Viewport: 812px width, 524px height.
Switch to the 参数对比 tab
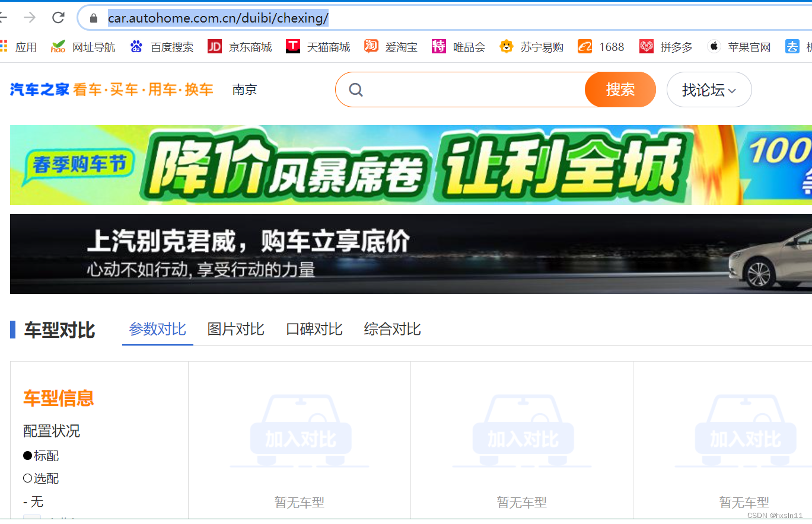point(158,329)
